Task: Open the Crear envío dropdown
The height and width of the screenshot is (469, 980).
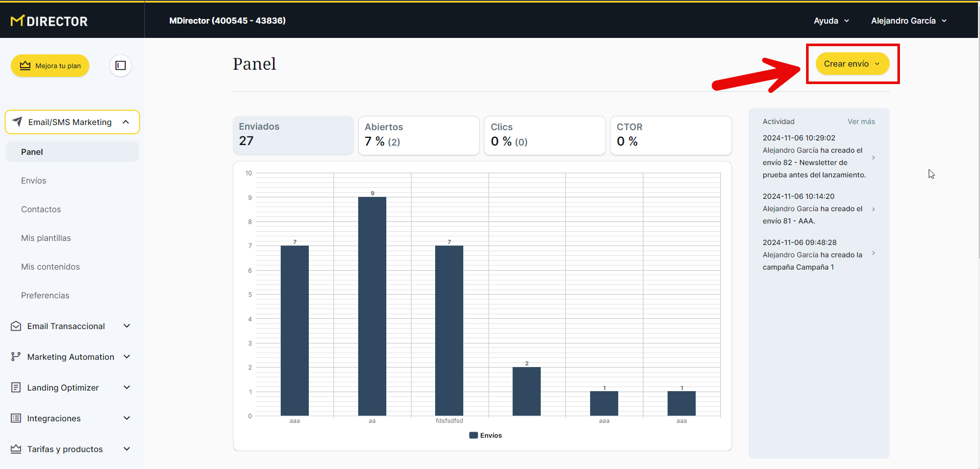Action: [852, 64]
